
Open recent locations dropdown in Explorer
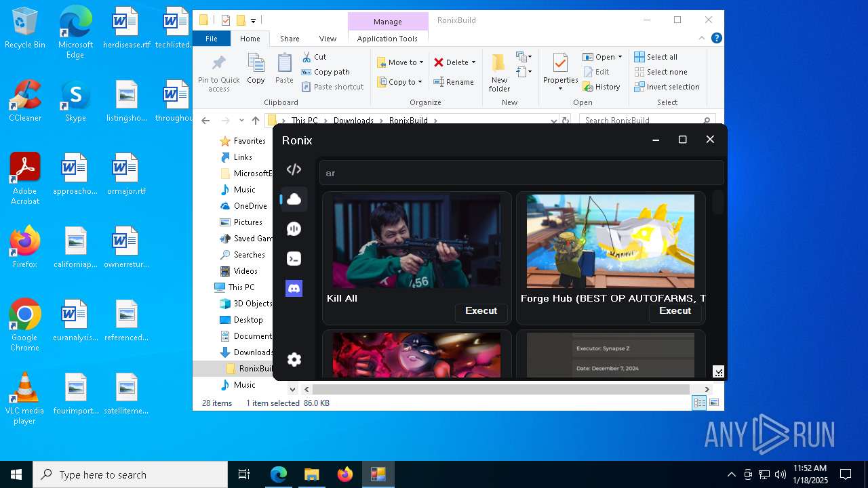pos(241,121)
